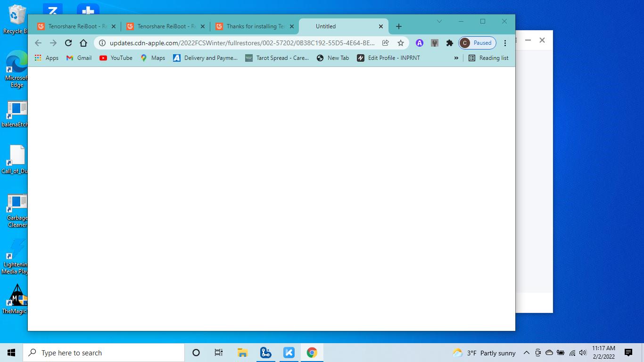Screen dimensions: 644x362
Task: Click the Windows taskbar search box
Action: [104, 353]
